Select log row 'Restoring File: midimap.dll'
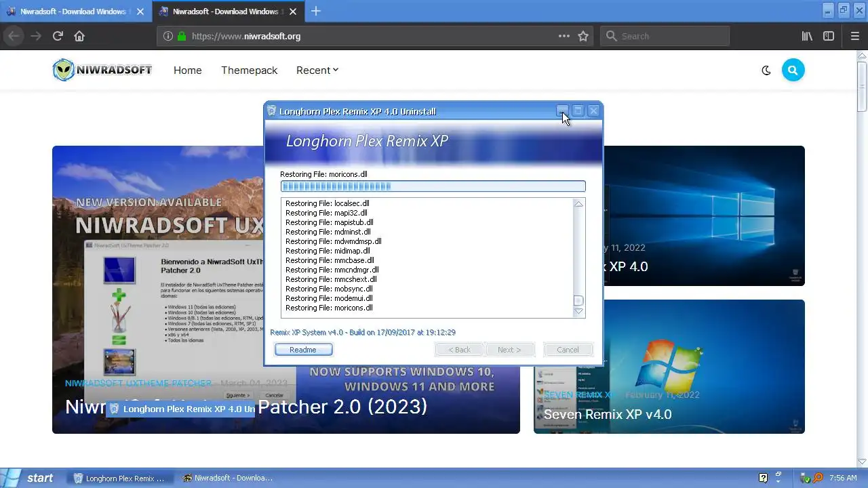Image resolution: width=868 pixels, height=488 pixels. pyautogui.click(x=328, y=251)
